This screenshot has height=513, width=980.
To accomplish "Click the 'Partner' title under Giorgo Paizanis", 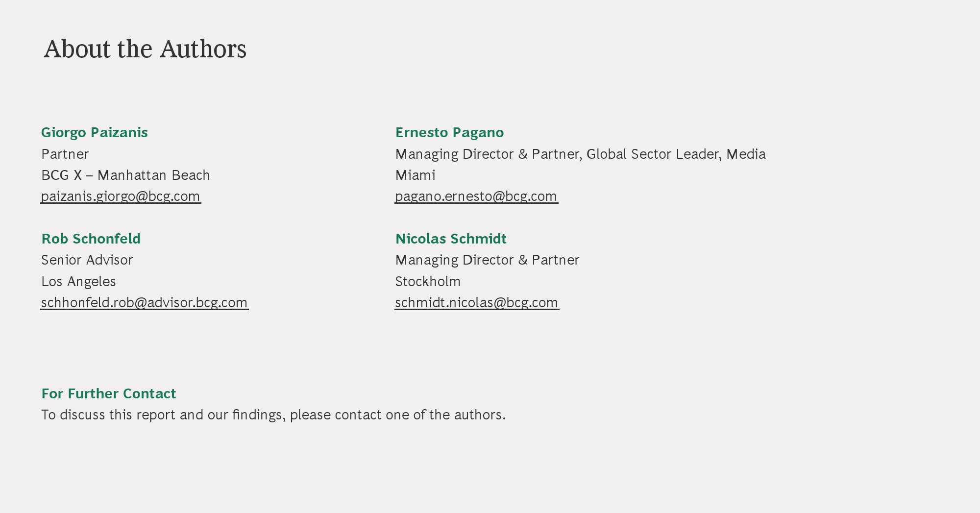I will click(x=65, y=154).
